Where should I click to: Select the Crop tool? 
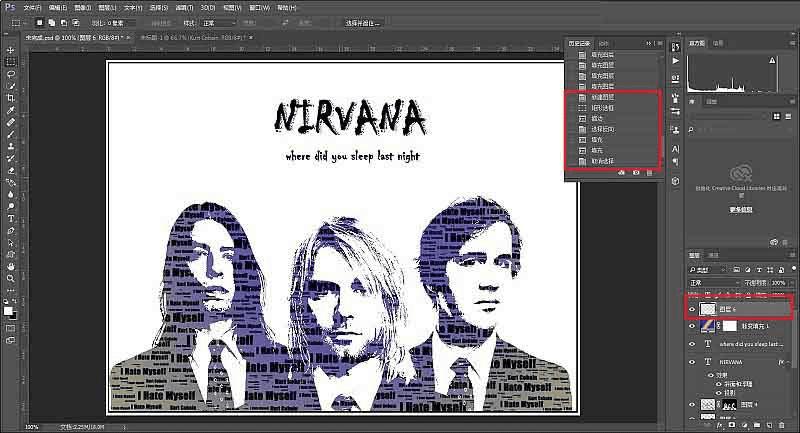[x=10, y=98]
